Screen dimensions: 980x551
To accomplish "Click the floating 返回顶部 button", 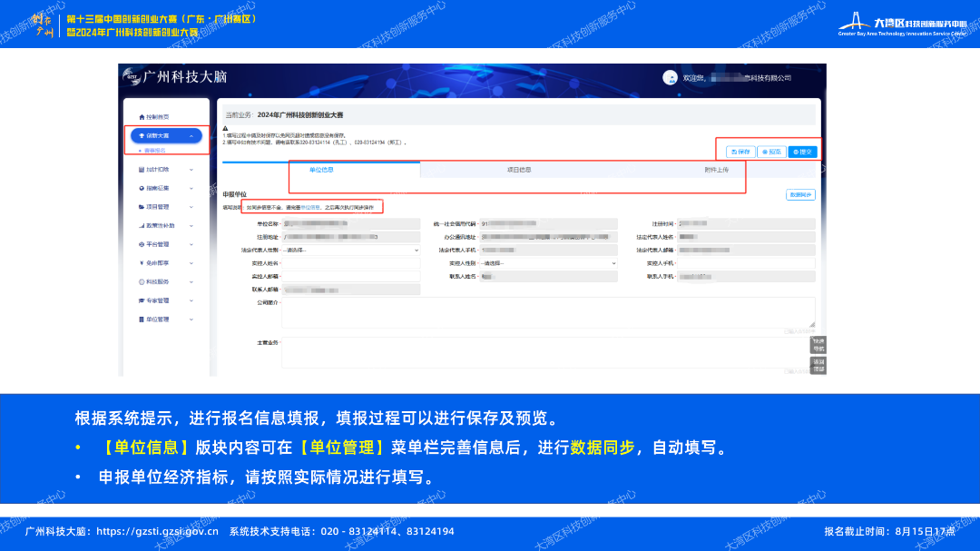I will point(818,366).
